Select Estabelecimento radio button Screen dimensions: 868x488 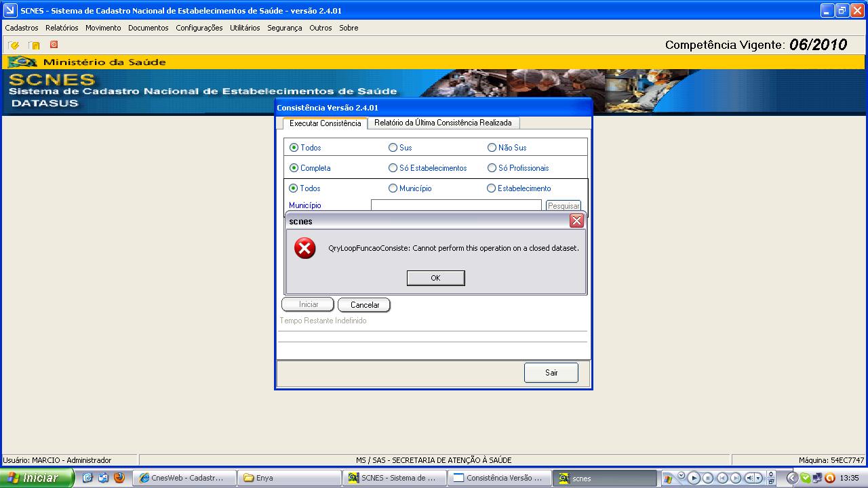point(491,188)
